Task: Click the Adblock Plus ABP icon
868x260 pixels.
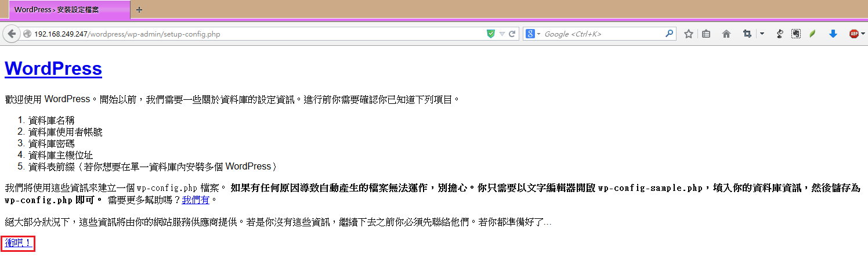Action: click(853, 34)
